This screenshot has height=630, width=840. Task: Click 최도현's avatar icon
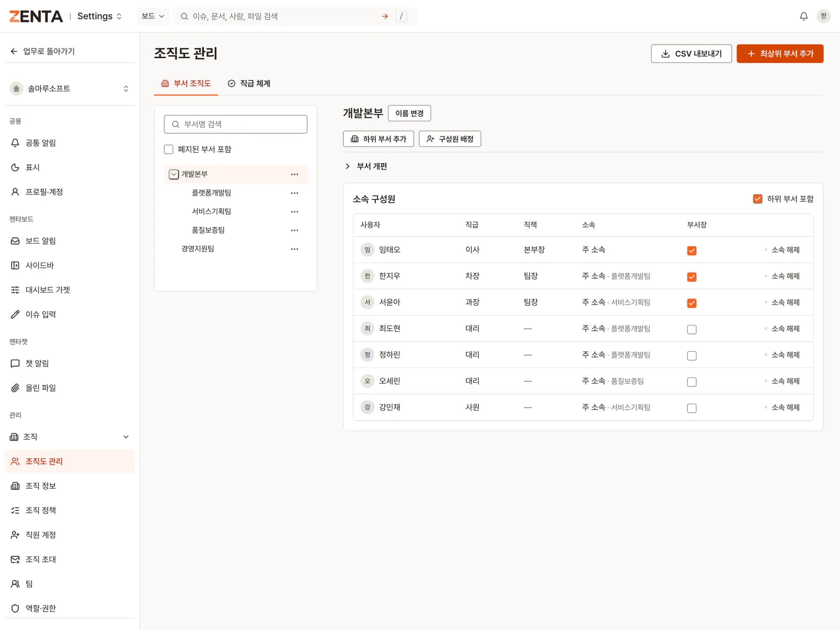point(367,329)
